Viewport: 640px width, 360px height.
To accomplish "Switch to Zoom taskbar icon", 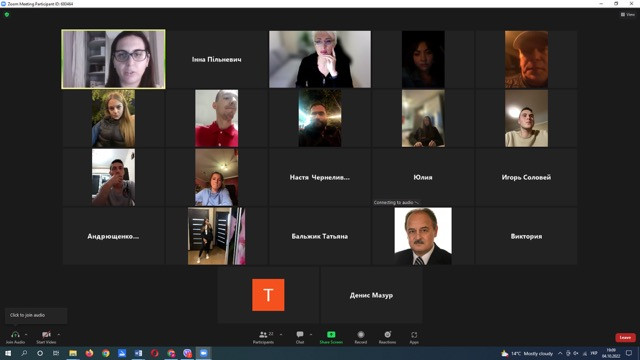I will tap(204, 353).
